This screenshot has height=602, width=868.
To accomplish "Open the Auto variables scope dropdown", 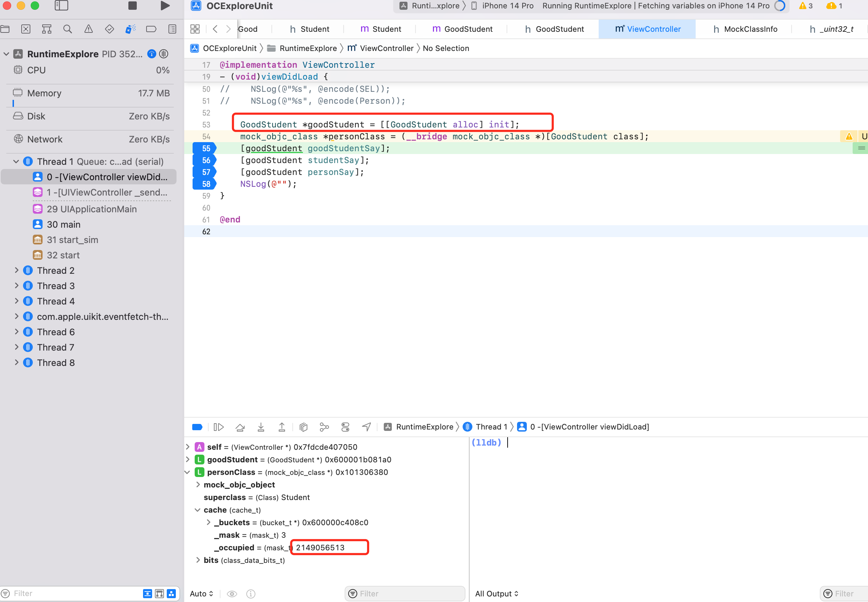I will point(201,594).
